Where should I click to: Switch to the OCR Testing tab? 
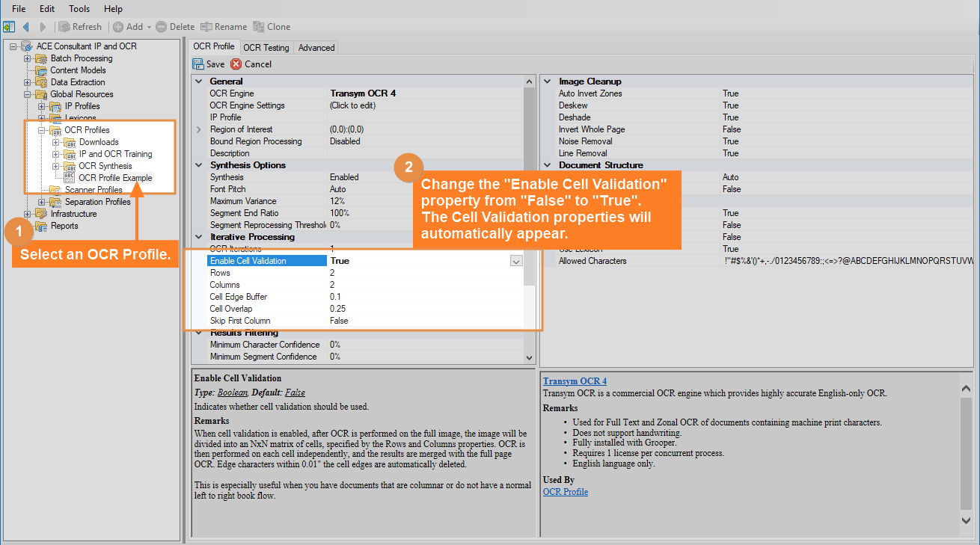point(266,47)
